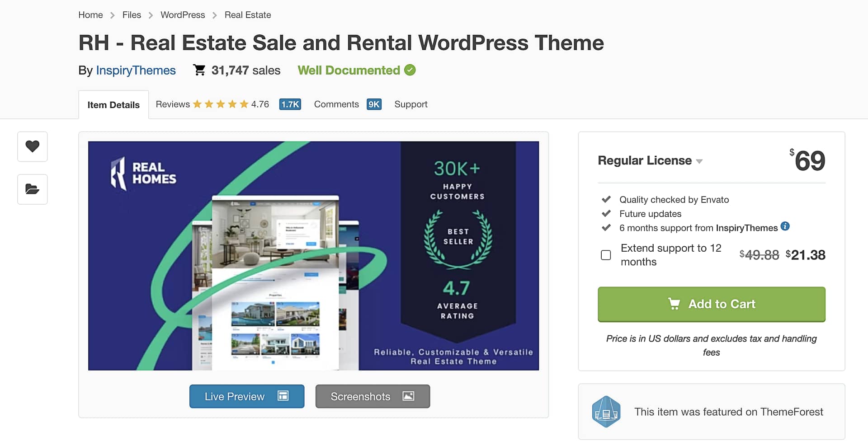The height and width of the screenshot is (446, 868).
Task: Click the 1.7K reviews count badge
Action: (x=290, y=104)
